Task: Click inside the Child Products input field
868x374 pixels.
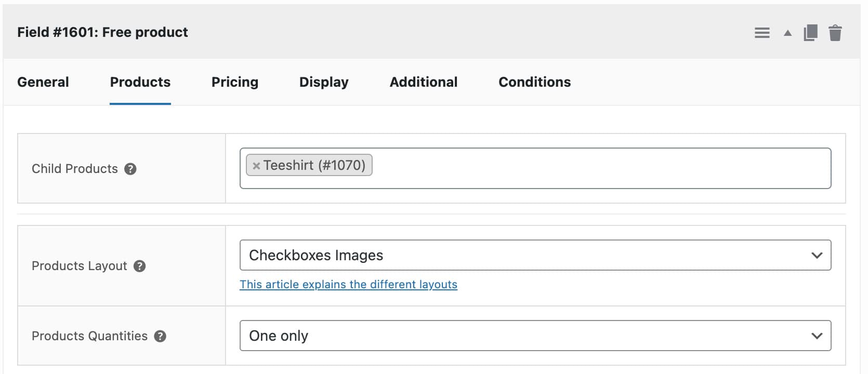Action: [572, 168]
